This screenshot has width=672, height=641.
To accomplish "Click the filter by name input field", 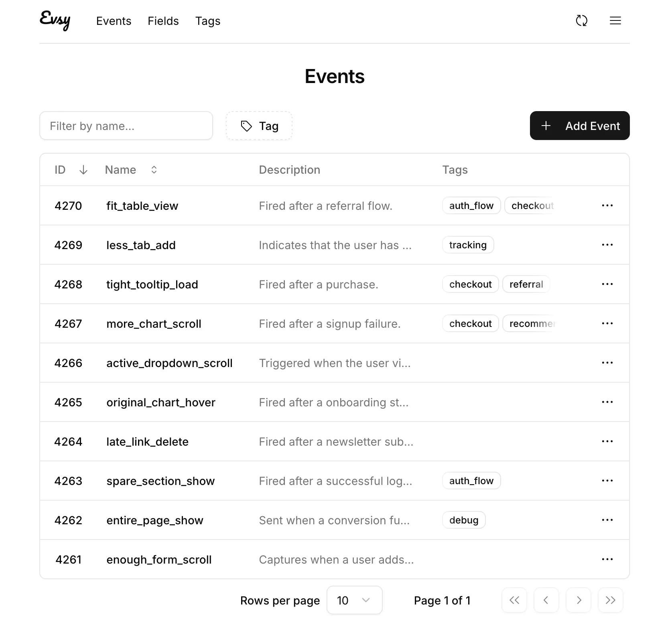I will coord(126,126).
